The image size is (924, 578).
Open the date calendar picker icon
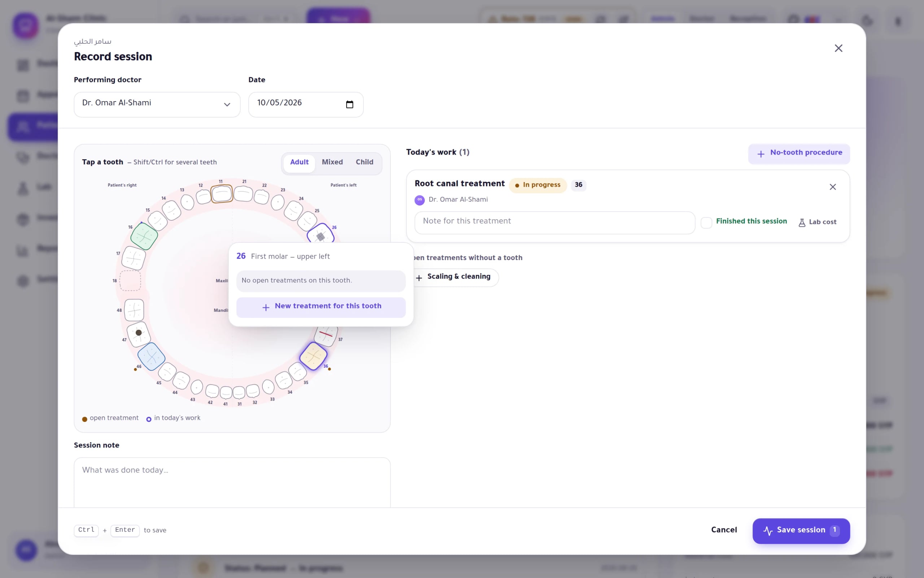[x=349, y=104]
